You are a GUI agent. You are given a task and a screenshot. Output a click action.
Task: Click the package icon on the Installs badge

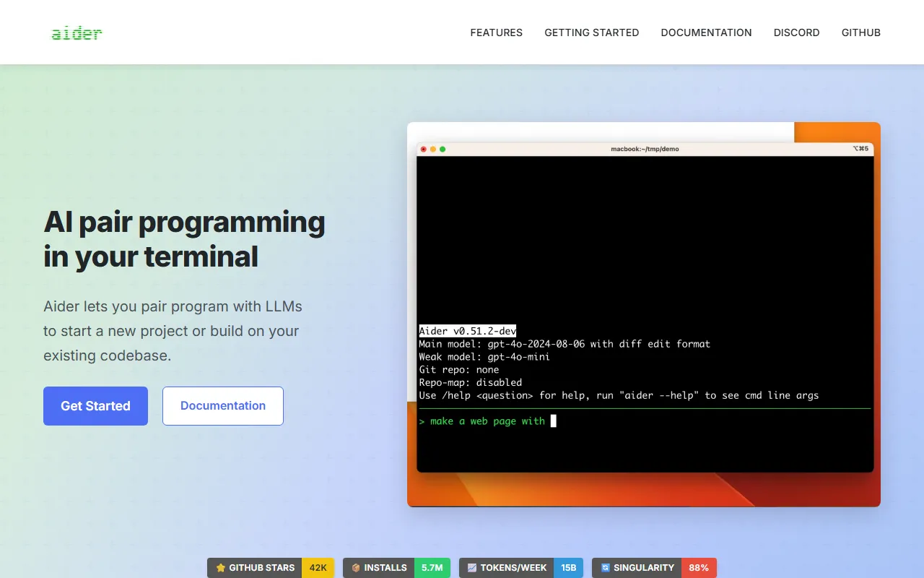(x=356, y=568)
